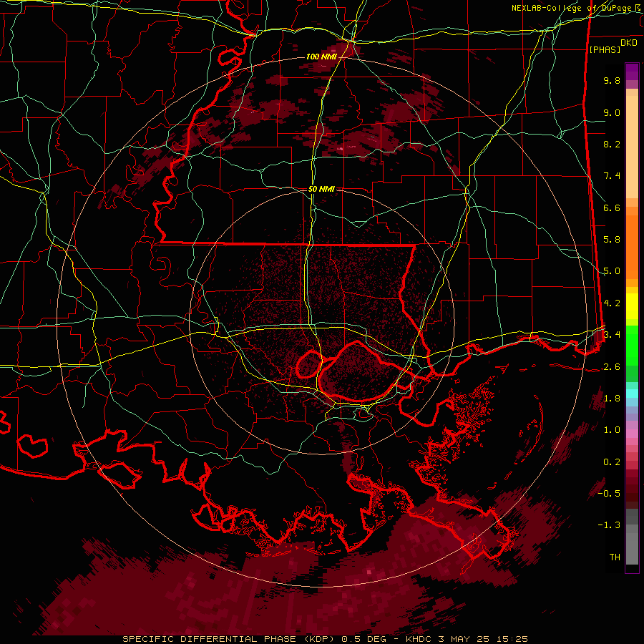Select the 9.8 legend value
Viewport: 644px width, 644px height.
(612, 81)
